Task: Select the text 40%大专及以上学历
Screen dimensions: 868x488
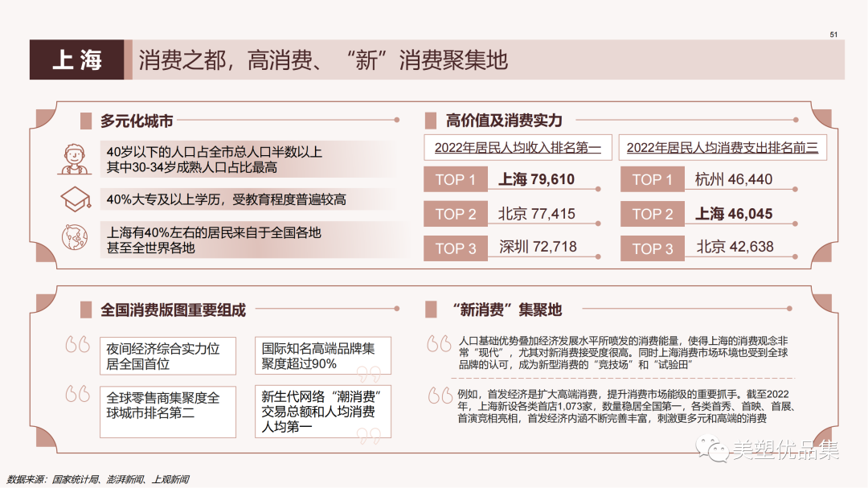Action: point(166,199)
